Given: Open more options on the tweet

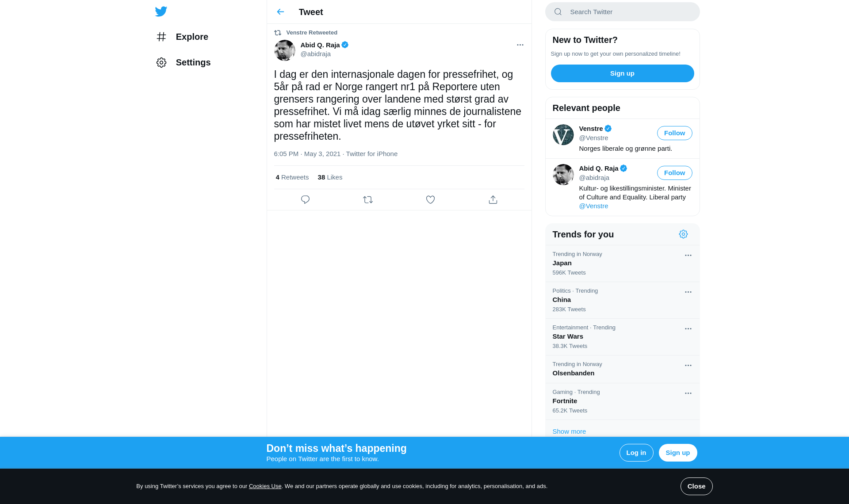Looking at the screenshot, I should (x=520, y=45).
